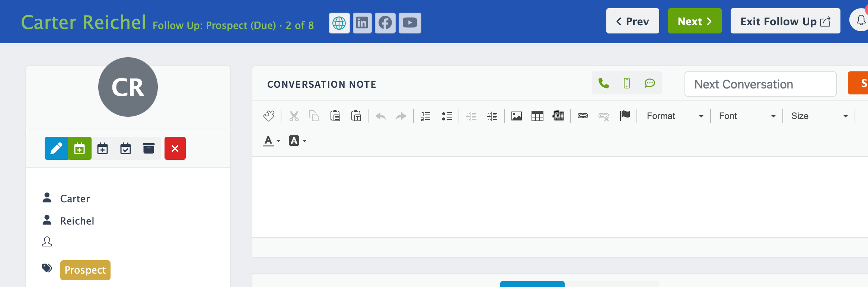Viewport: 868px width, 287px height.
Task: Open the Facebook profile icon
Action: click(385, 23)
